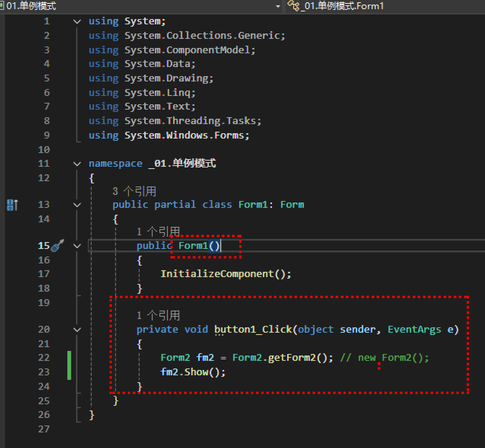Screen dimensions: 485x448
Task: Click the class icon before _01.单例模式.Form1
Action: pos(293,6)
